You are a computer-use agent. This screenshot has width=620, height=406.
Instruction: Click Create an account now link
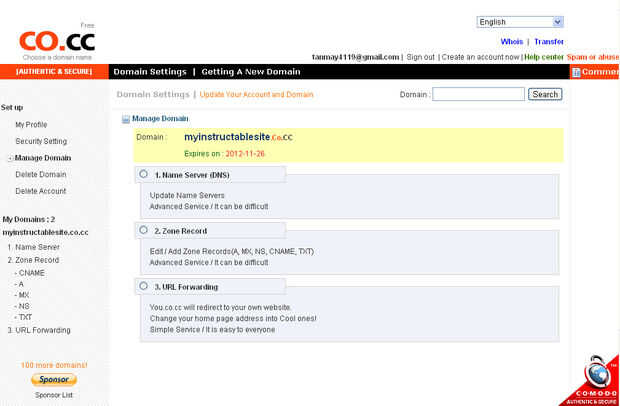tap(480, 57)
